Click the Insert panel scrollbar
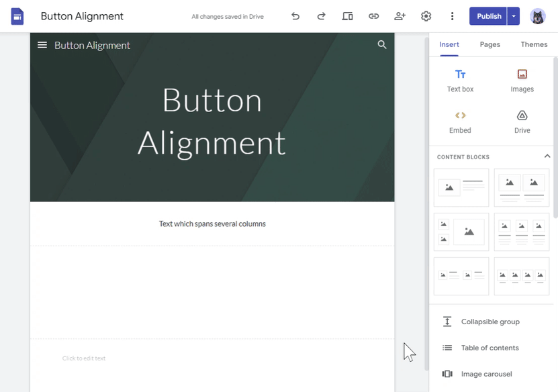The height and width of the screenshot is (392, 558). tap(555, 138)
